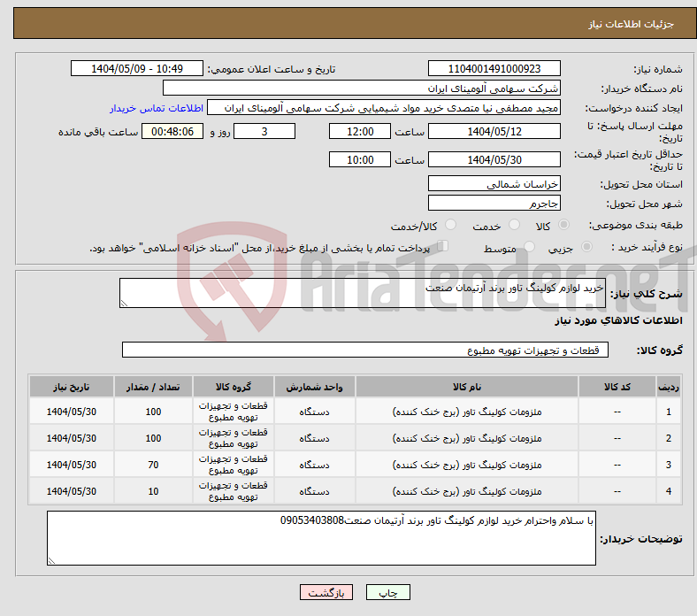Image resolution: width=697 pixels, height=616 pixels.
Task: Select the خدمت radio button
Action: pos(514,225)
